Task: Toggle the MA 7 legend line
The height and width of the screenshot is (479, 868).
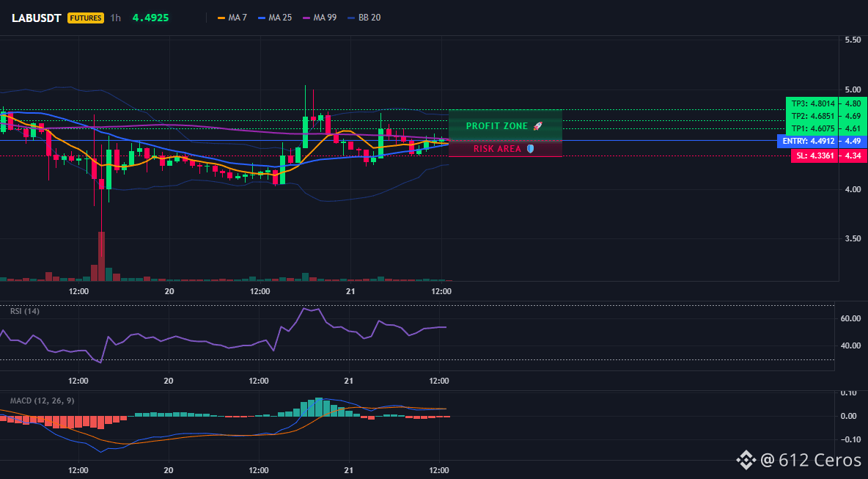Action: click(221, 18)
